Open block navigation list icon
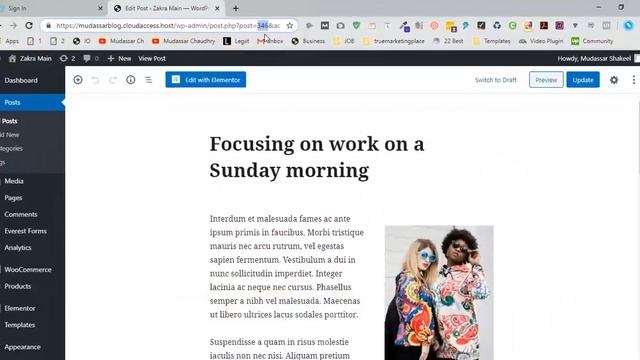 149,80
